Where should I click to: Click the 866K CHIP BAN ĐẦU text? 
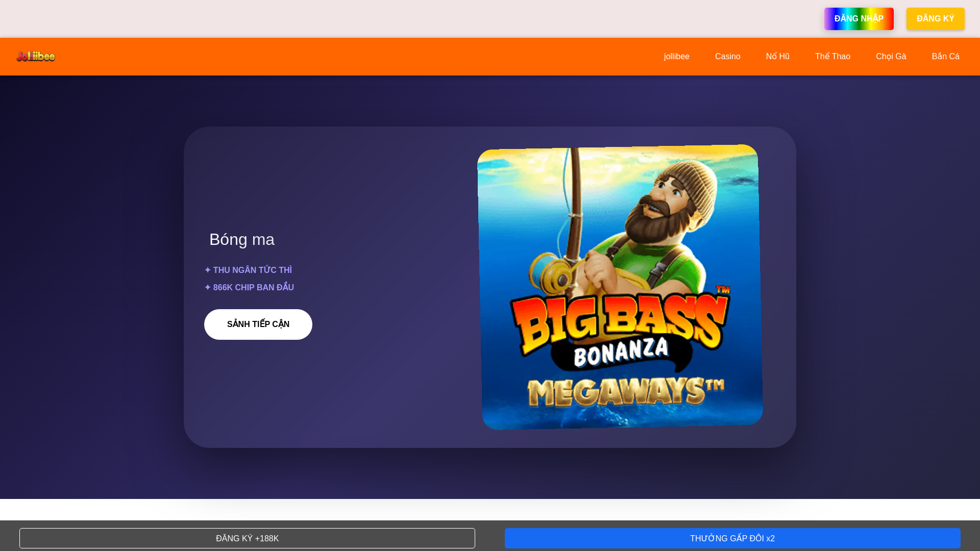[x=249, y=287]
